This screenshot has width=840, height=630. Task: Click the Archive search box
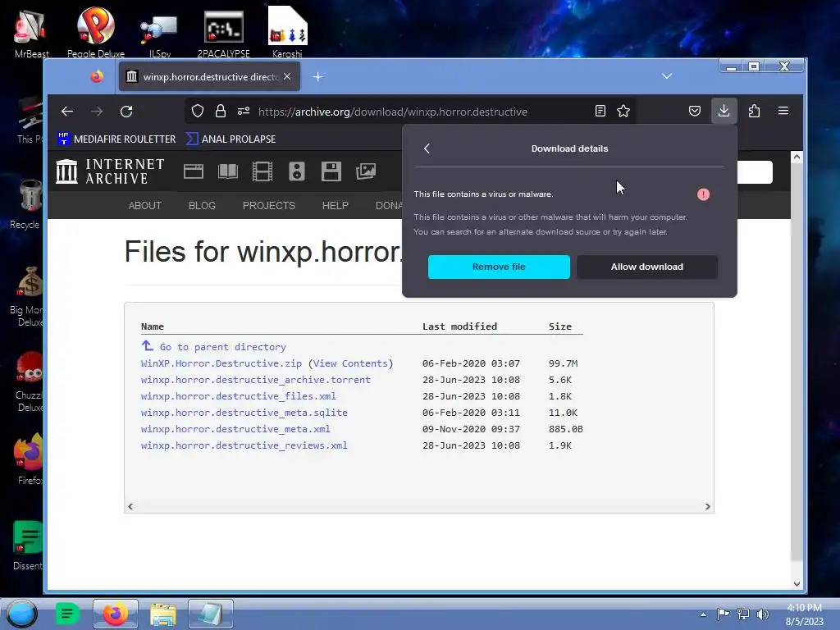(x=755, y=172)
